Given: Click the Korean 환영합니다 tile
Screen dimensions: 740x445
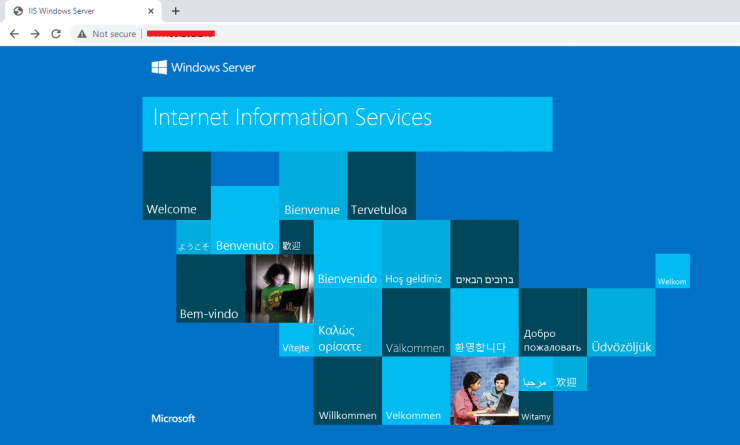Looking at the screenshot, I should coord(485,322).
